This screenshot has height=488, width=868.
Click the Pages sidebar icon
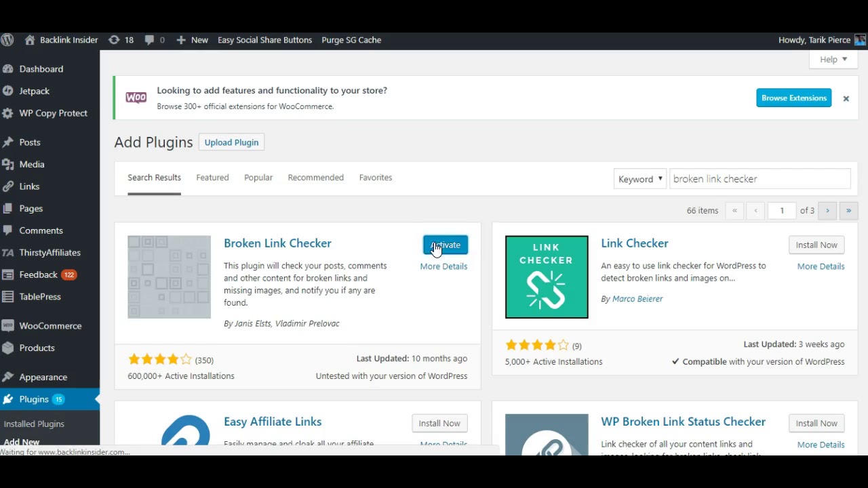coord(7,209)
